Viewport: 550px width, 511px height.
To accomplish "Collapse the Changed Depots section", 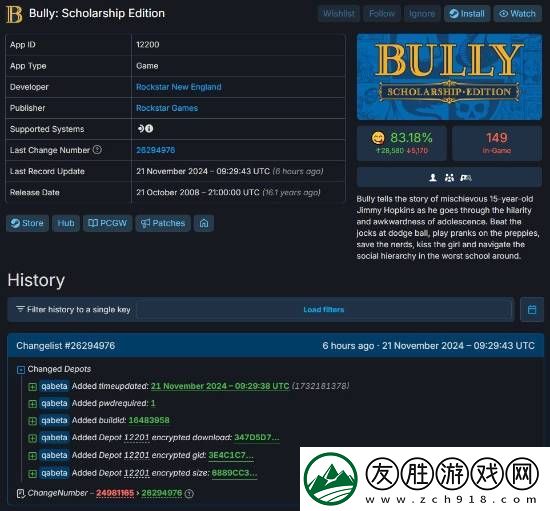I will 21,370.
